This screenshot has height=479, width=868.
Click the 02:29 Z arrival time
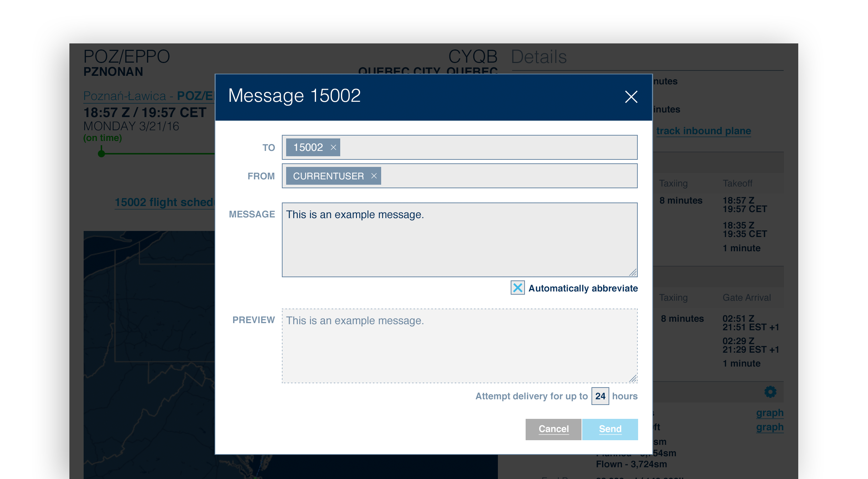tap(738, 341)
